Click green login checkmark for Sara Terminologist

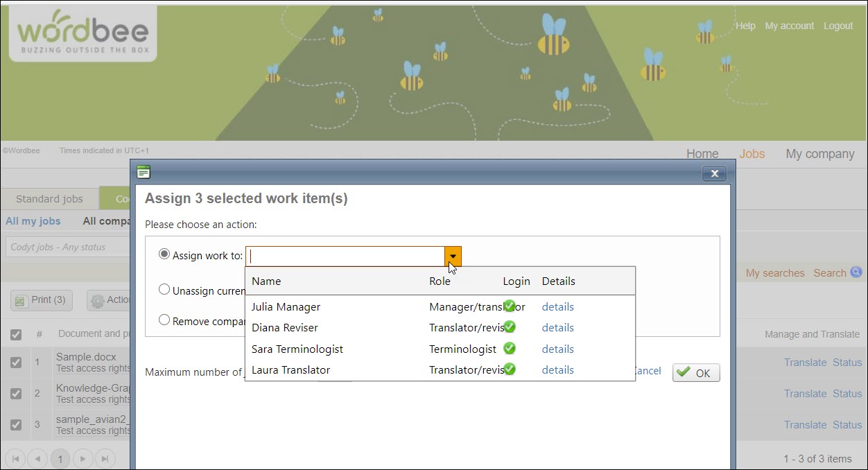pyautogui.click(x=510, y=348)
